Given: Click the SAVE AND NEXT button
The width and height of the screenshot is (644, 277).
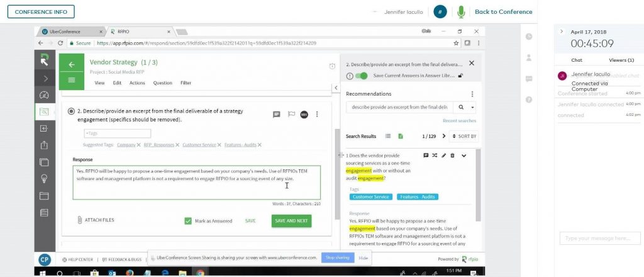Looking at the screenshot, I should (x=291, y=221).
